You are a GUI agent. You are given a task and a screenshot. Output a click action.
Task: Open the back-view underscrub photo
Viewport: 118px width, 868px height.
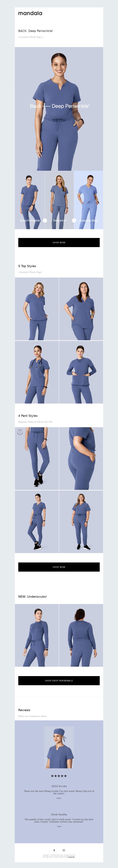click(81, 635)
